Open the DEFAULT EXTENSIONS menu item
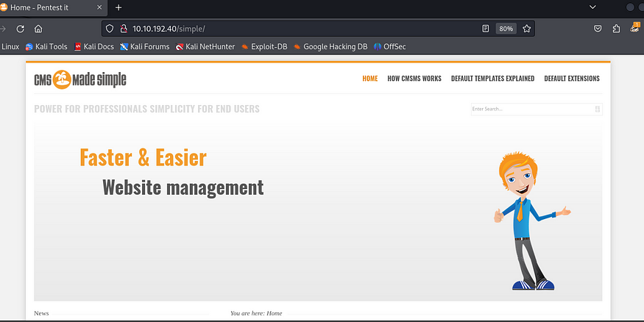 point(572,79)
